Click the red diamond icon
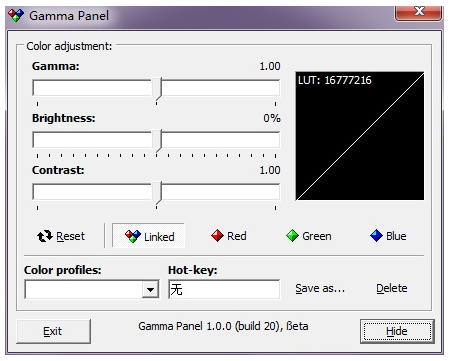The width and height of the screenshot is (454, 361). tap(217, 236)
